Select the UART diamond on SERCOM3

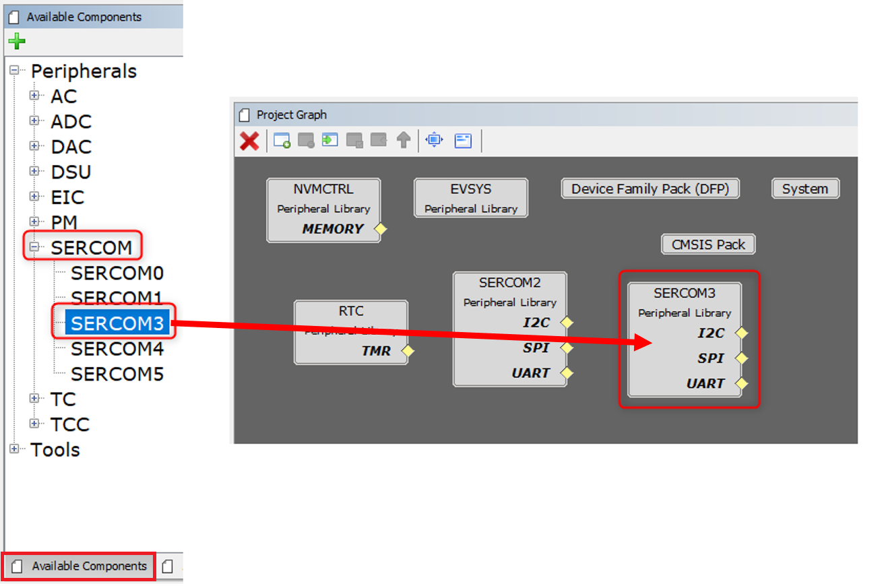[x=743, y=383]
